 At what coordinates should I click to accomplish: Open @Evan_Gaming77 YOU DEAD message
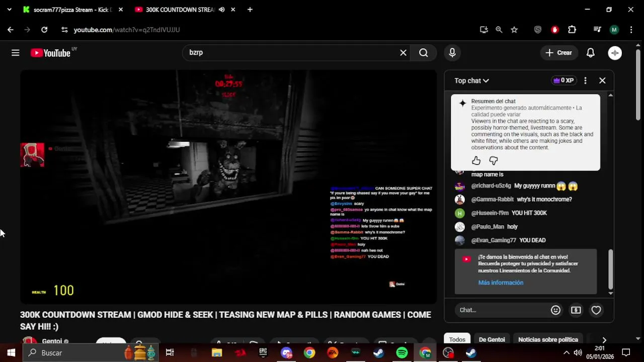(501, 240)
